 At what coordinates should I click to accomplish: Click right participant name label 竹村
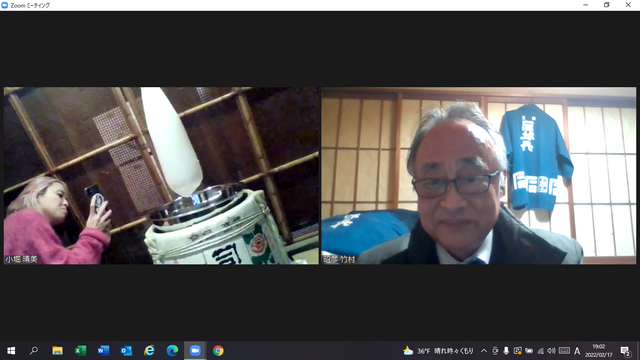[339, 259]
